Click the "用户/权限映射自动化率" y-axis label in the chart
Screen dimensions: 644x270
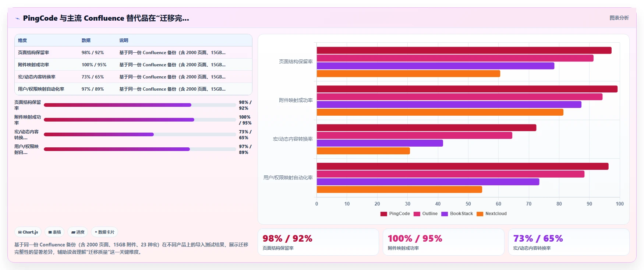(x=288, y=178)
